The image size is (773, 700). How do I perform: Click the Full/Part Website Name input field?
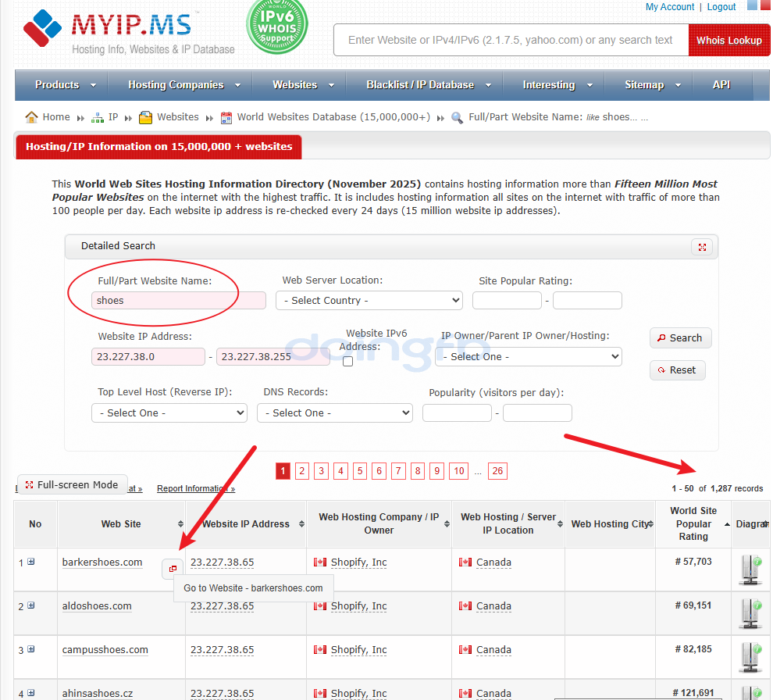178,300
